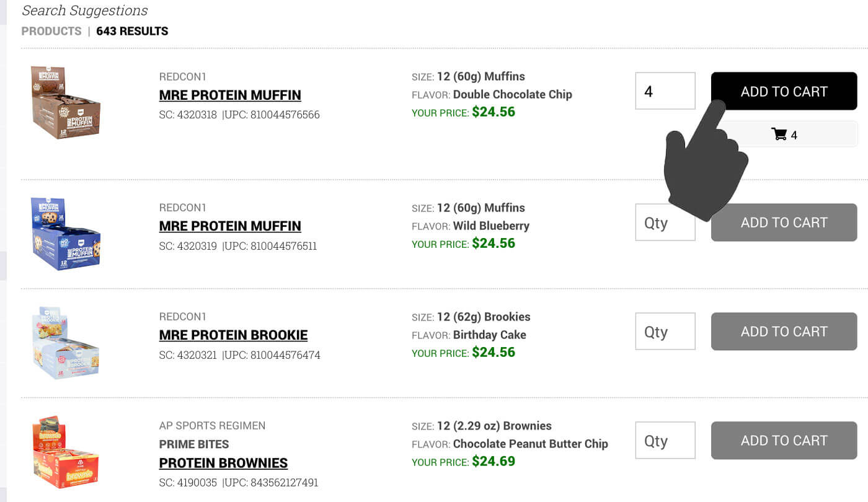Click the quantity box showing 4
Image resolution: width=868 pixels, height=502 pixels.
pyautogui.click(x=665, y=90)
